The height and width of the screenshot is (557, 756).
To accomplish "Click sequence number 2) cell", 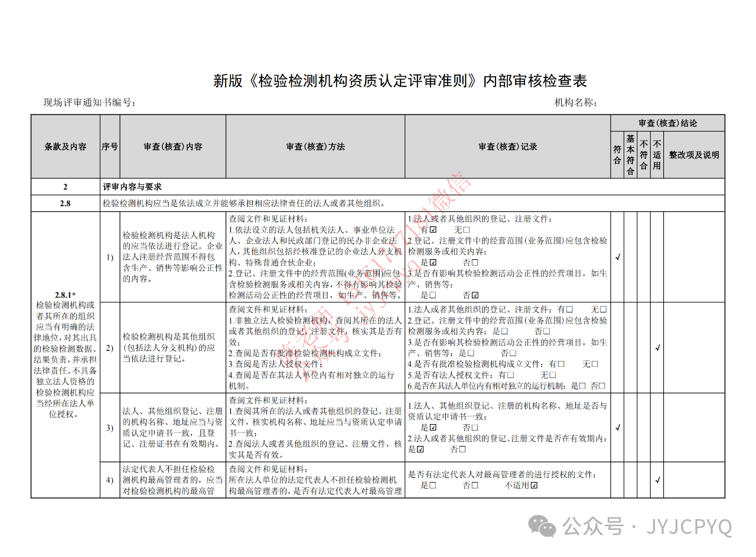I will tap(110, 347).
